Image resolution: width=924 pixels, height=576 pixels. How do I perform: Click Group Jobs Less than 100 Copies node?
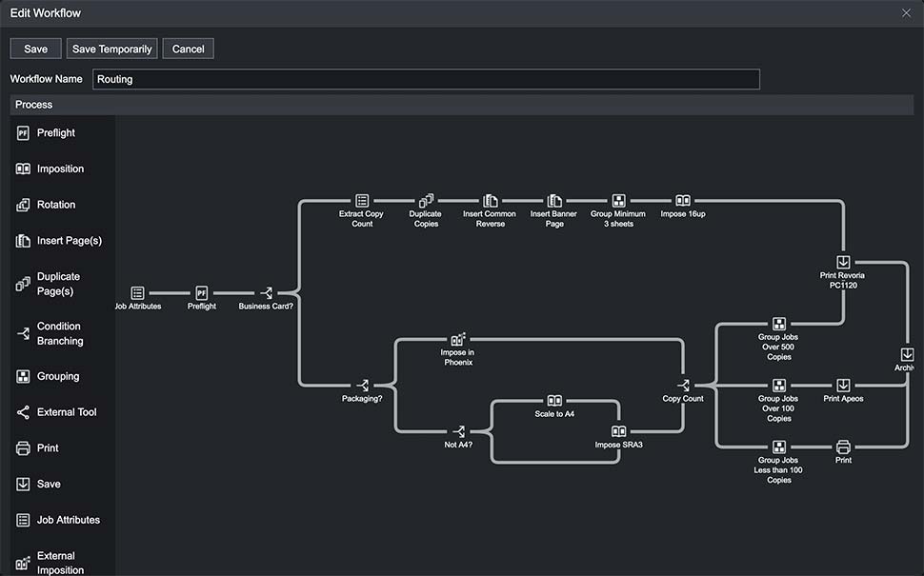click(x=779, y=447)
